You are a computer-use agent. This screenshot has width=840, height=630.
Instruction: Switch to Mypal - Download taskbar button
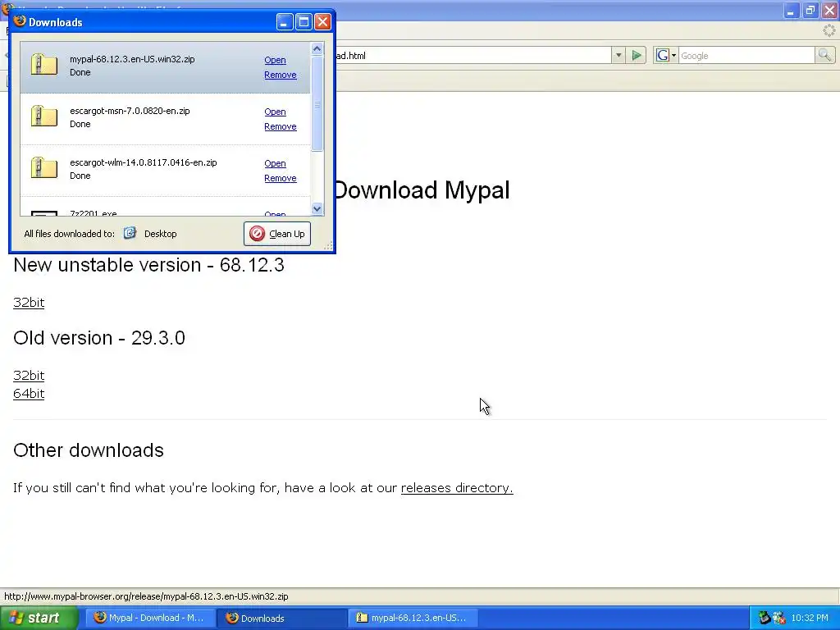pyautogui.click(x=151, y=618)
